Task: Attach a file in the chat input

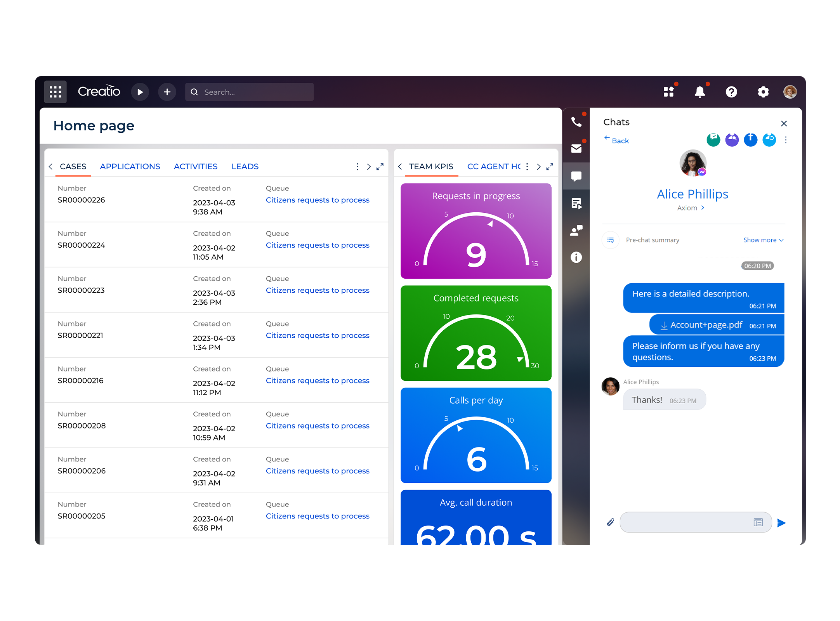Action: [610, 522]
